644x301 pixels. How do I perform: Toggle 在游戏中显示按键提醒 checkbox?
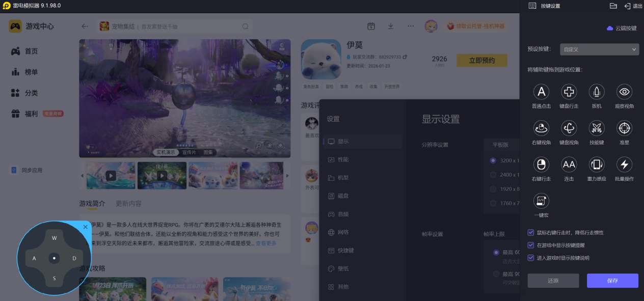coord(531,245)
